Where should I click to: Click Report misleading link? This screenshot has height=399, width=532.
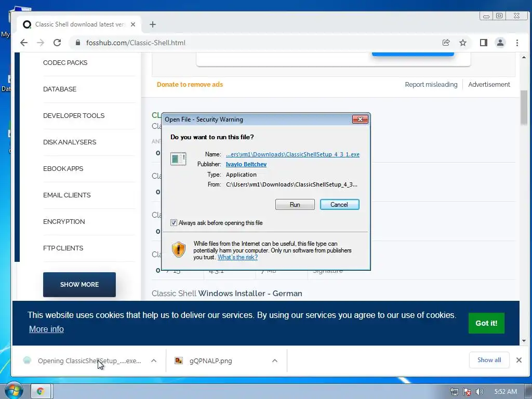tap(431, 85)
